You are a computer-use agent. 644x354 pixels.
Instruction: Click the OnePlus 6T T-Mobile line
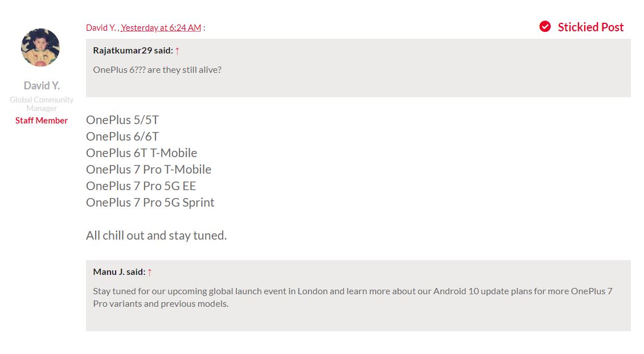tap(141, 153)
